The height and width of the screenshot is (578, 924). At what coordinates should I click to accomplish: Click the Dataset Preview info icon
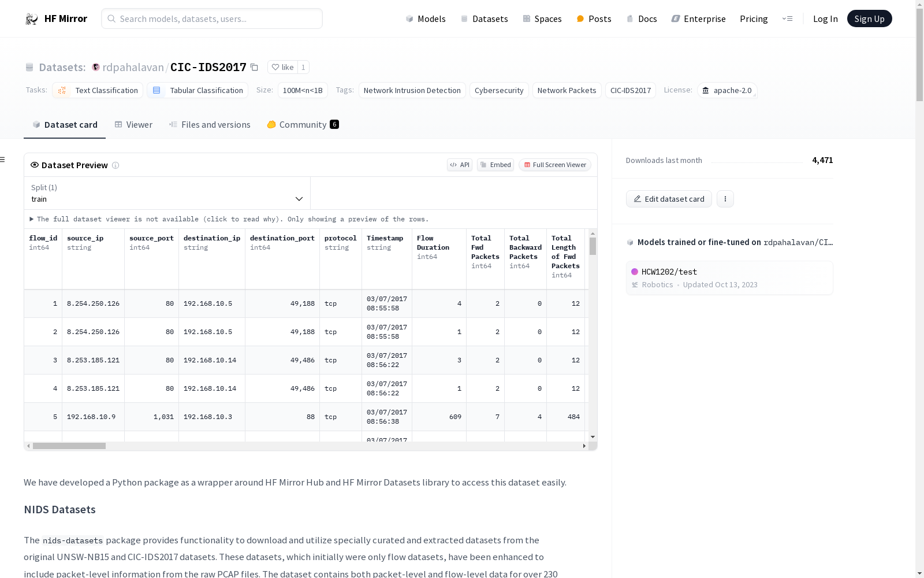coord(115,165)
